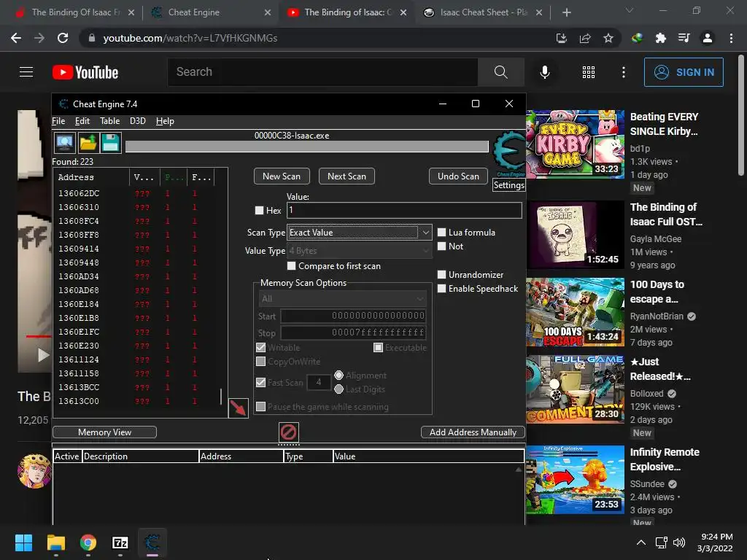Open File Explorer from the taskbar
This screenshot has width=747, height=560.
(x=55, y=542)
